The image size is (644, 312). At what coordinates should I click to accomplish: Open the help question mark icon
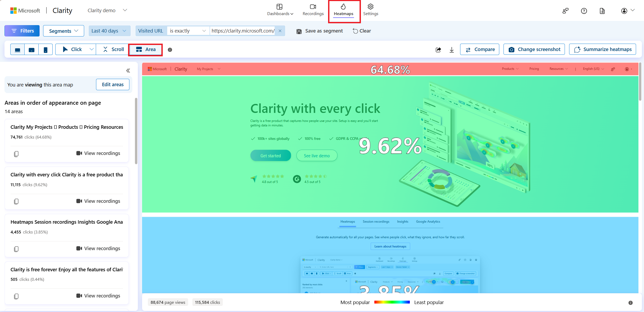(x=584, y=11)
